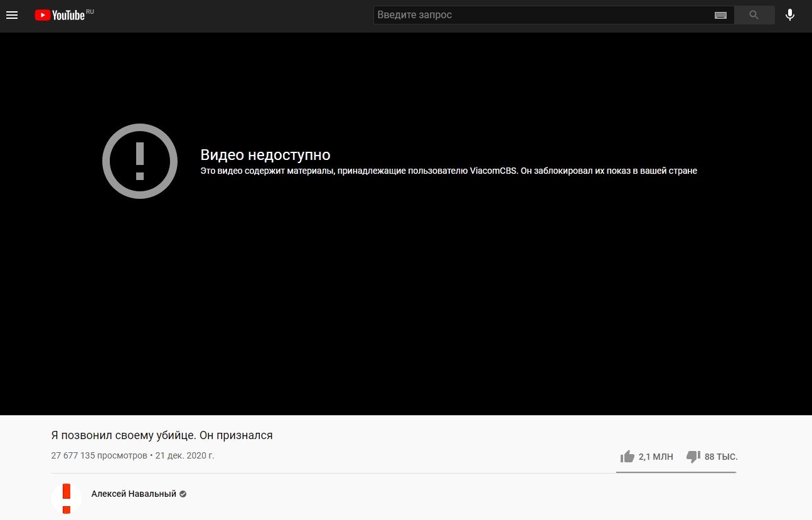
Task: Click the verified checkmark badge
Action: tap(183, 494)
